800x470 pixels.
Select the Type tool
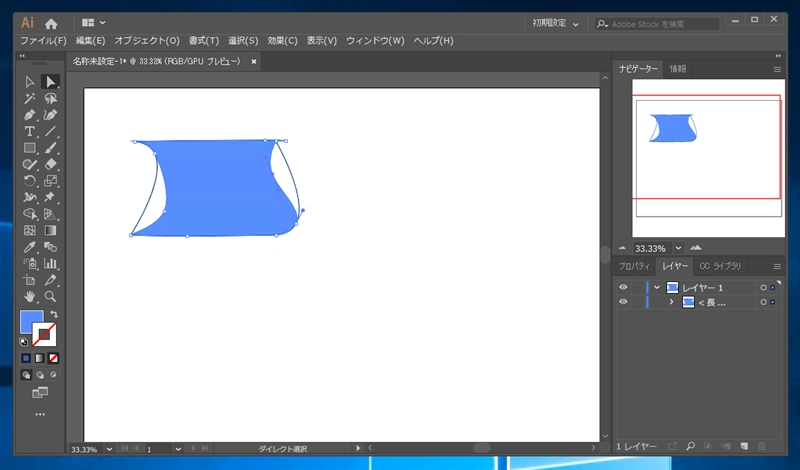pos(30,132)
